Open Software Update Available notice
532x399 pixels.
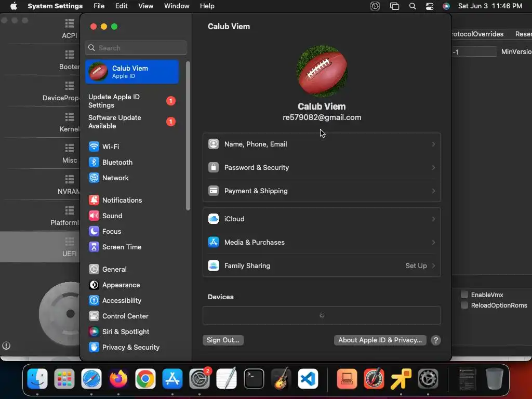point(131,122)
